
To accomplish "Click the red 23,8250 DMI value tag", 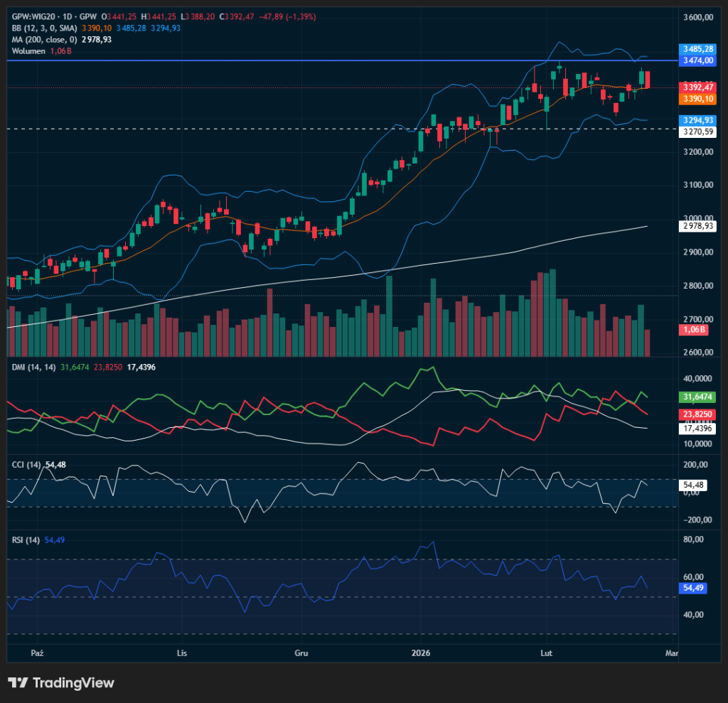I will click(697, 414).
